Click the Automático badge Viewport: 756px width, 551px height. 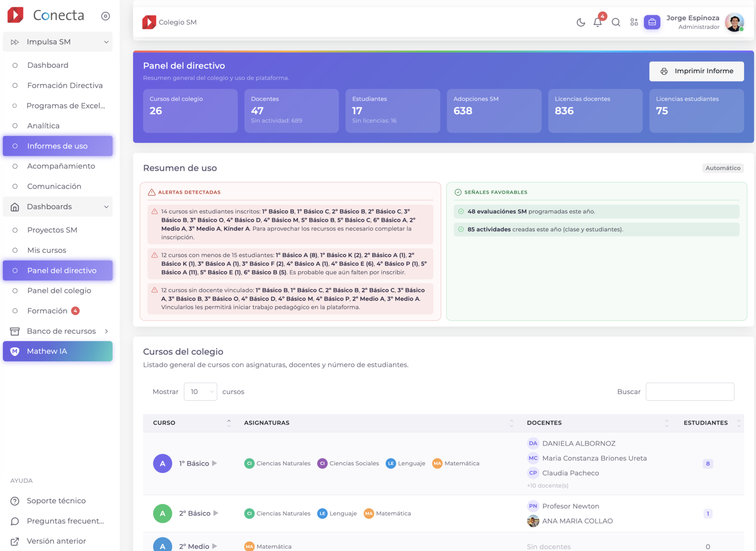[723, 168]
